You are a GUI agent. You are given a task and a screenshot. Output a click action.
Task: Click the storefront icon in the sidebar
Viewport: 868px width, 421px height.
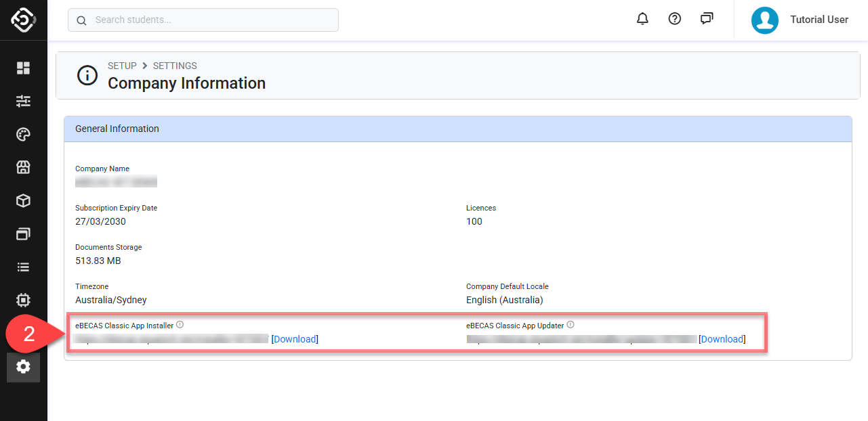point(23,167)
